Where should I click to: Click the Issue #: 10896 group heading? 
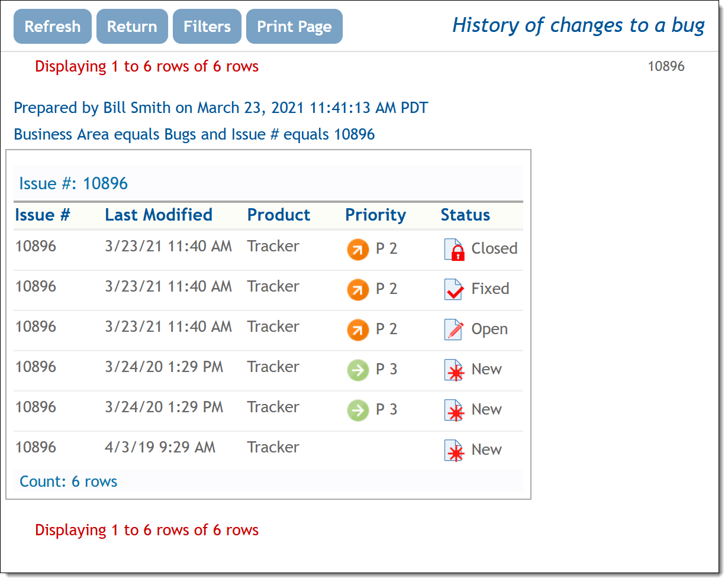click(x=73, y=184)
